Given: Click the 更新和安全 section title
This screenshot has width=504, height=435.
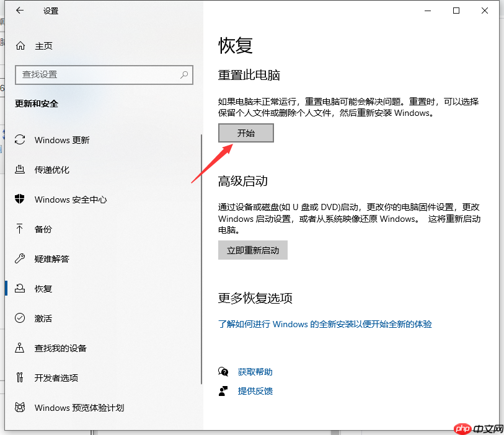Looking at the screenshot, I should pyautogui.click(x=37, y=103).
